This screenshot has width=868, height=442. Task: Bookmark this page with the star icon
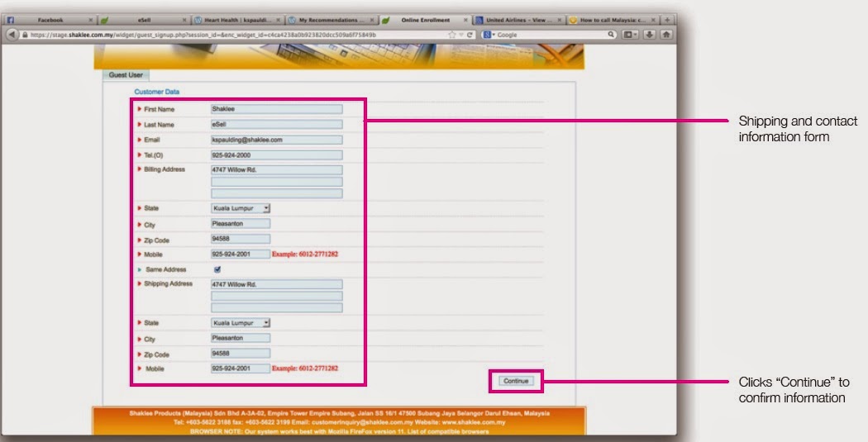[451, 35]
